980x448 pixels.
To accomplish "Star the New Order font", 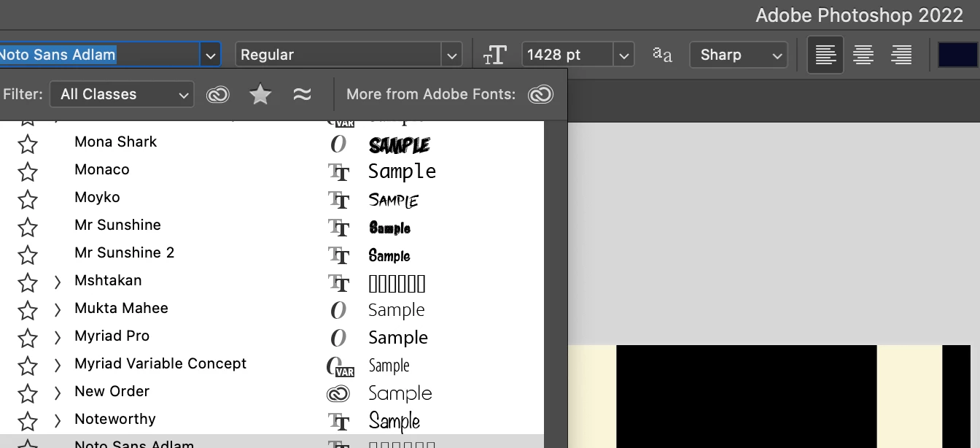I will point(28,394).
